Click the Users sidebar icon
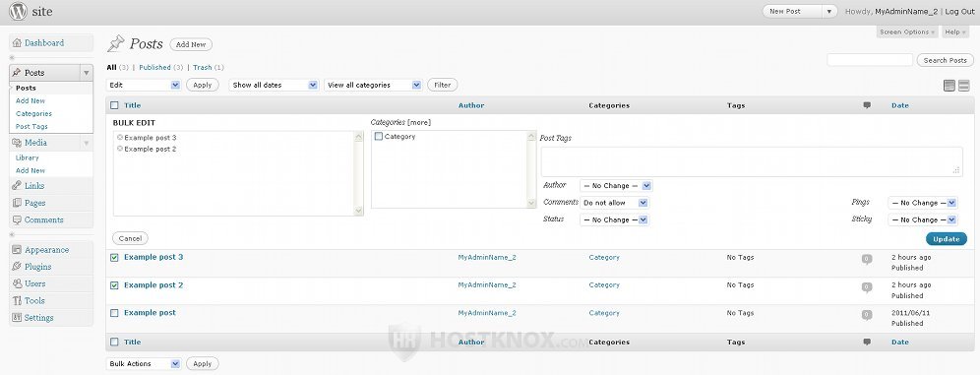The width and height of the screenshot is (980, 375). pyautogui.click(x=17, y=283)
